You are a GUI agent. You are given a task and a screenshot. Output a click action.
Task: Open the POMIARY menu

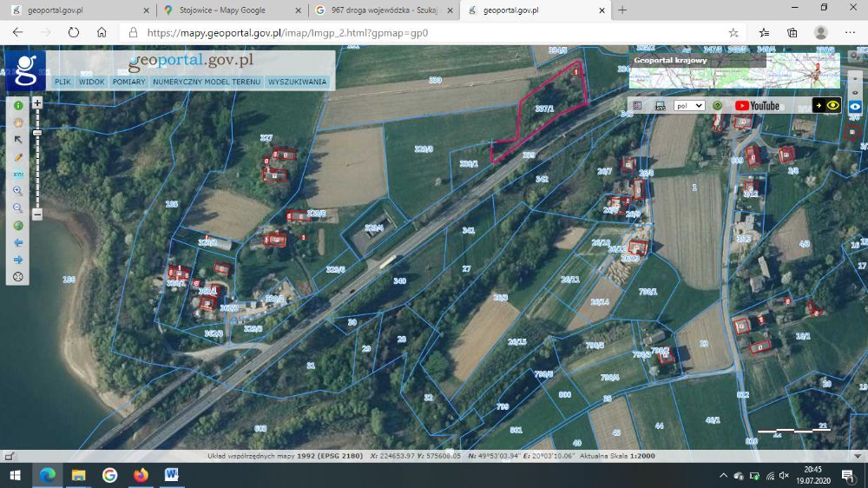(128, 82)
